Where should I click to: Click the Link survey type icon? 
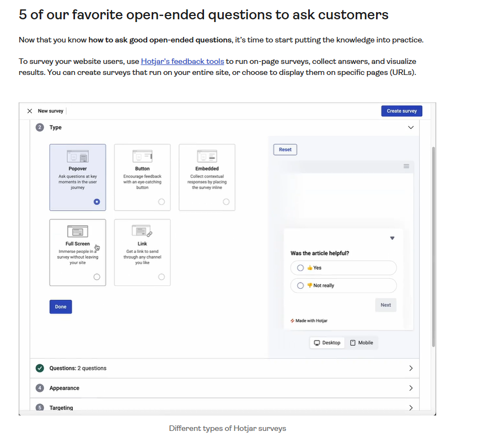pos(142,231)
